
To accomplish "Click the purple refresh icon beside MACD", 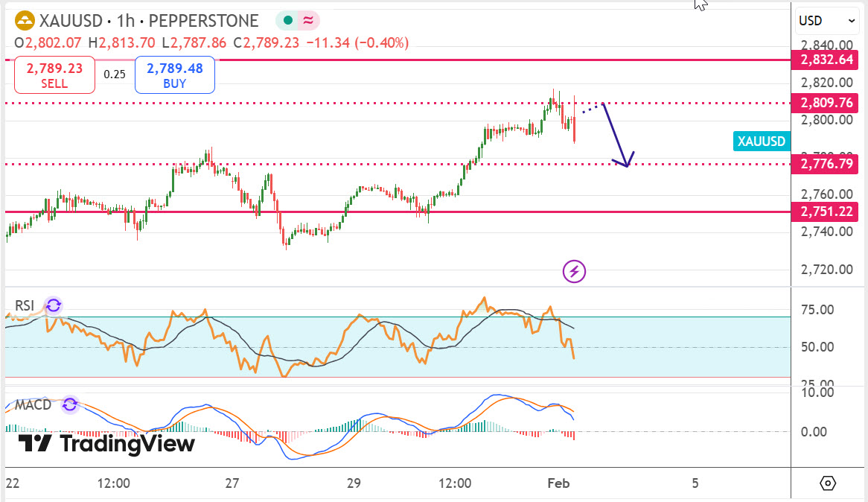I will point(70,404).
